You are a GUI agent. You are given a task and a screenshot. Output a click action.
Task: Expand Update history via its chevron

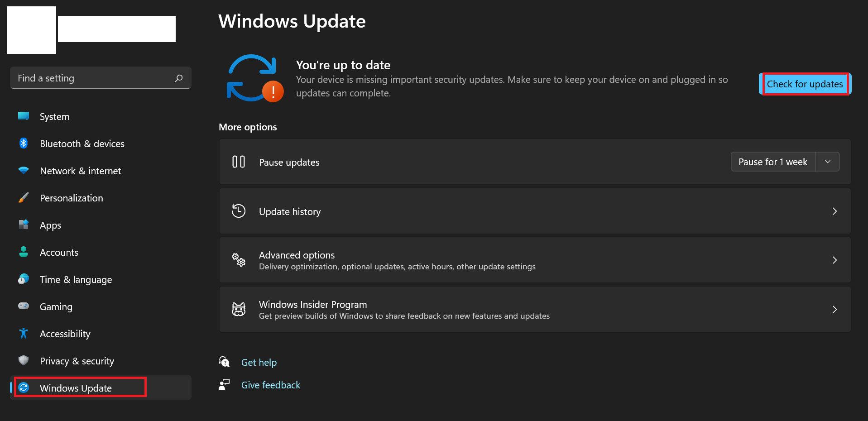tap(834, 211)
